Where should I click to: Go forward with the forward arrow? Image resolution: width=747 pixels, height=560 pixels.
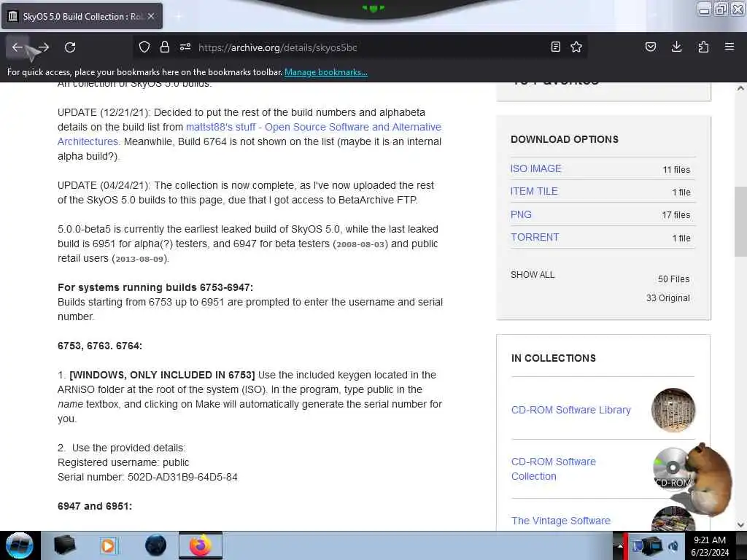pyautogui.click(x=43, y=47)
